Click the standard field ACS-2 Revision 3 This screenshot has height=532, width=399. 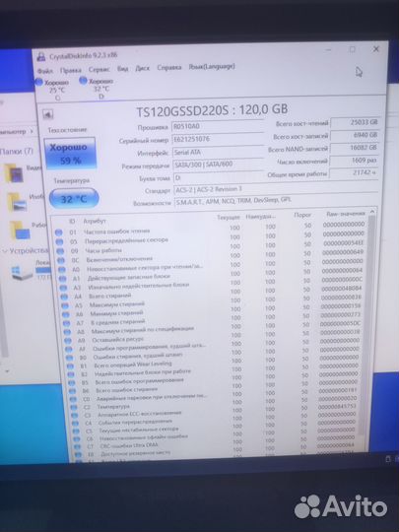point(276,189)
